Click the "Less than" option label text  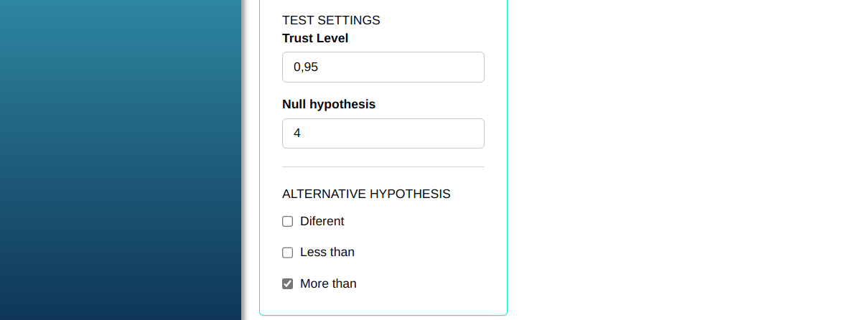327,253
